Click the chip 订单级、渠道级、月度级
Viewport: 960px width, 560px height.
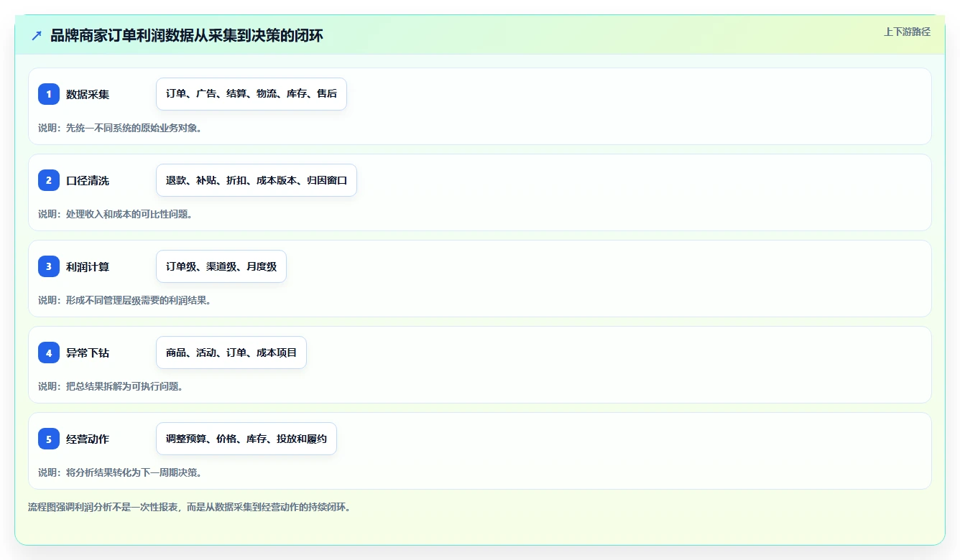[x=221, y=266]
